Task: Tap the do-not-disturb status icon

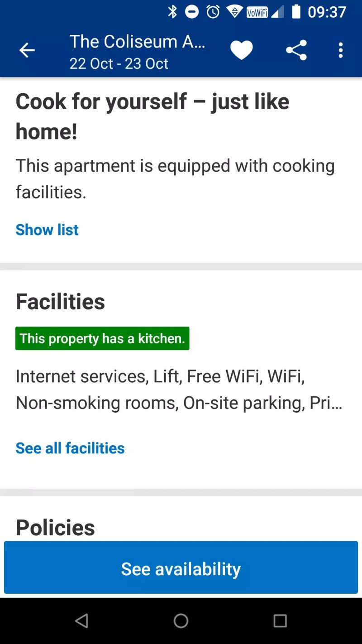Action: coord(192,12)
